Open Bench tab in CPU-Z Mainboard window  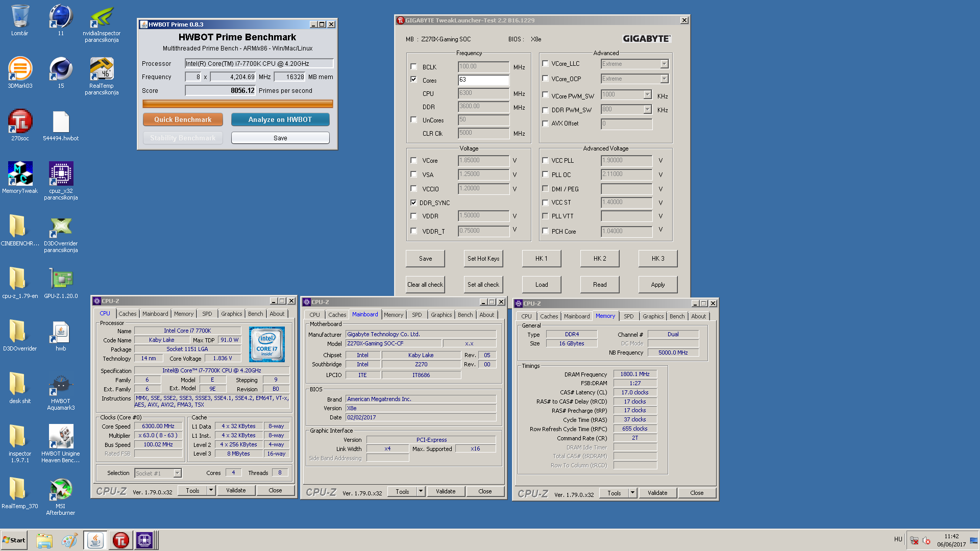465,315
